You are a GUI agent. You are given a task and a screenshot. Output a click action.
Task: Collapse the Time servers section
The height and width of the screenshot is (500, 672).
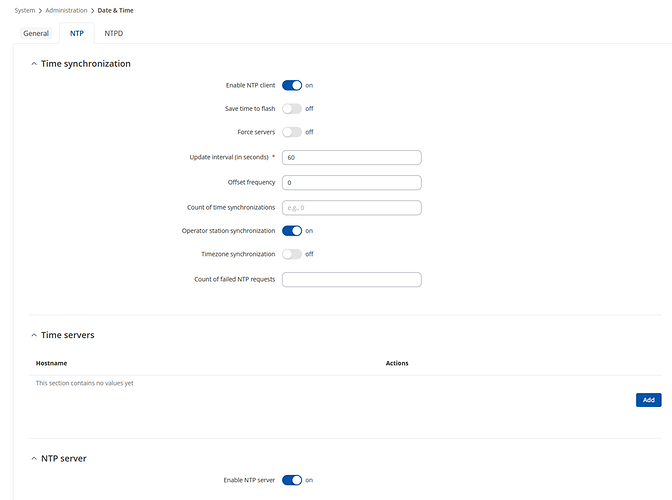pos(33,335)
